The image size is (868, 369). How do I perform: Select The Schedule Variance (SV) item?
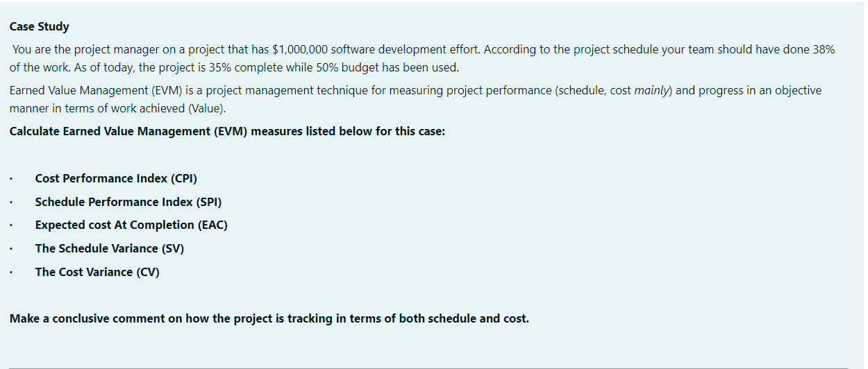point(110,248)
